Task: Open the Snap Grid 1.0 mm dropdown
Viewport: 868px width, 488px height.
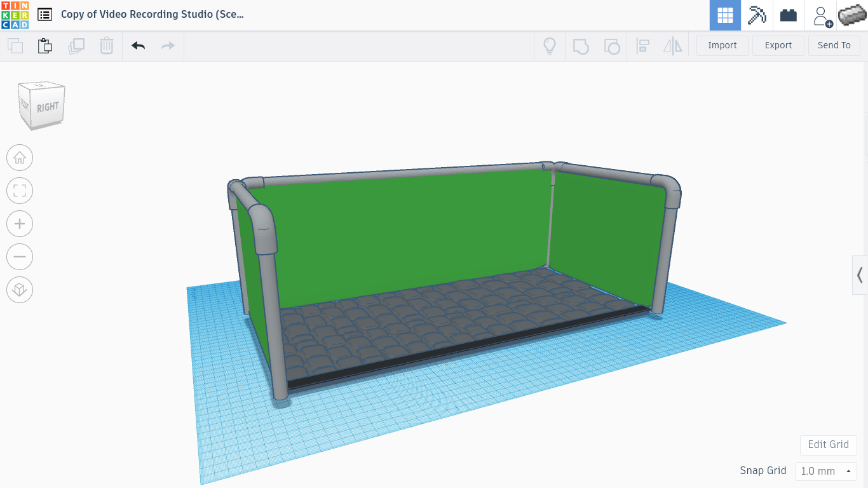Action: click(827, 471)
